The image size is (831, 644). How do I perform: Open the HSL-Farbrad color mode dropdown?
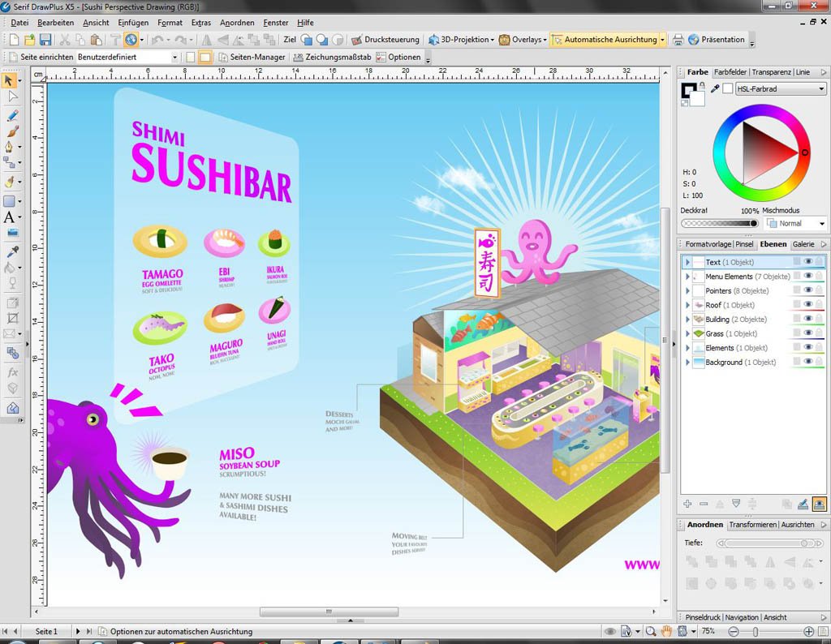[781, 89]
